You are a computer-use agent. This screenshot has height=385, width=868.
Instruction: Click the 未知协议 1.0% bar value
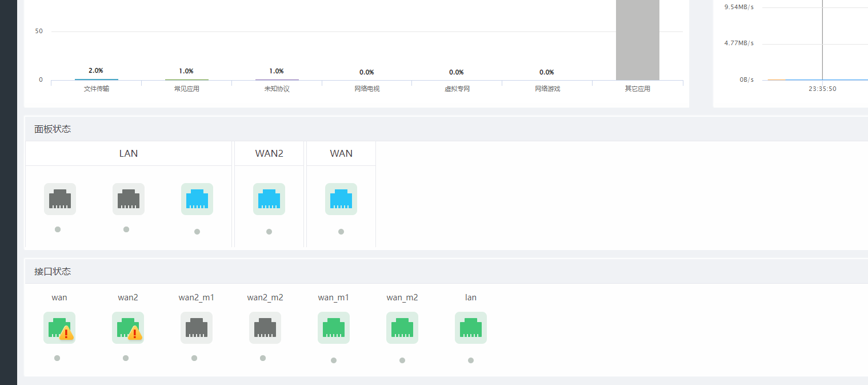point(277,72)
